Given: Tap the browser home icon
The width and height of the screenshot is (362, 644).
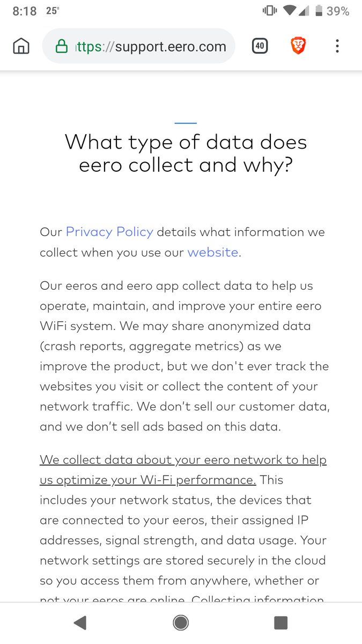Looking at the screenshot, I should pos(21,46).
